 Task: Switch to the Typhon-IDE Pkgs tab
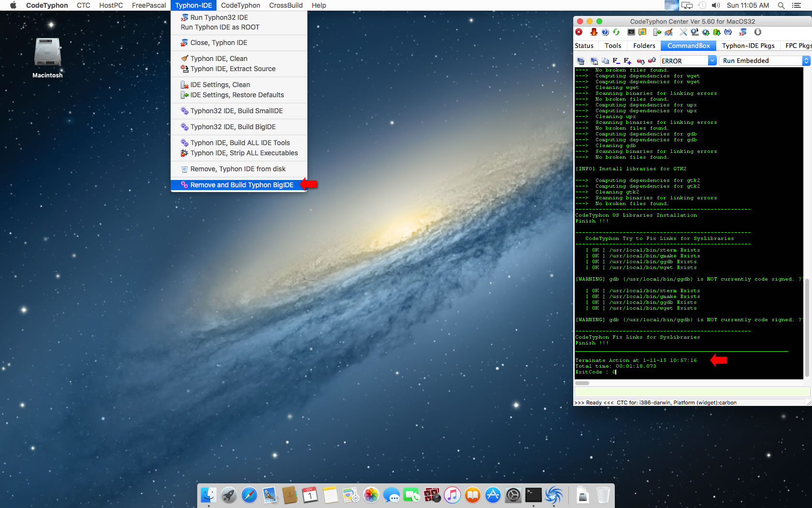(748, 45)
